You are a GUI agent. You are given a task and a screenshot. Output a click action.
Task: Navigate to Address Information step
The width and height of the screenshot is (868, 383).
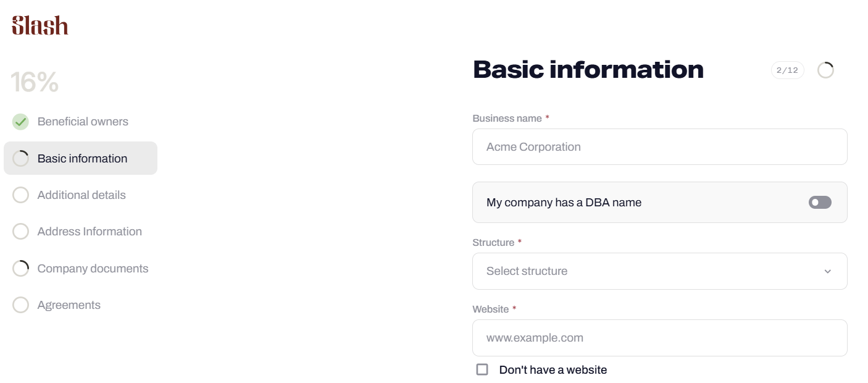pos(90,232)
